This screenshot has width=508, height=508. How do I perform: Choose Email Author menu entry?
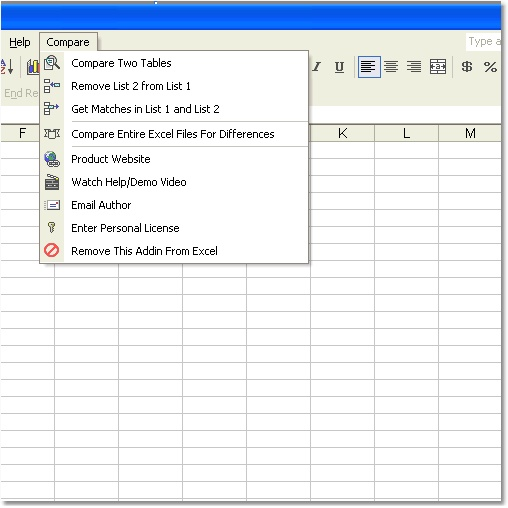[x=174, y=205]
